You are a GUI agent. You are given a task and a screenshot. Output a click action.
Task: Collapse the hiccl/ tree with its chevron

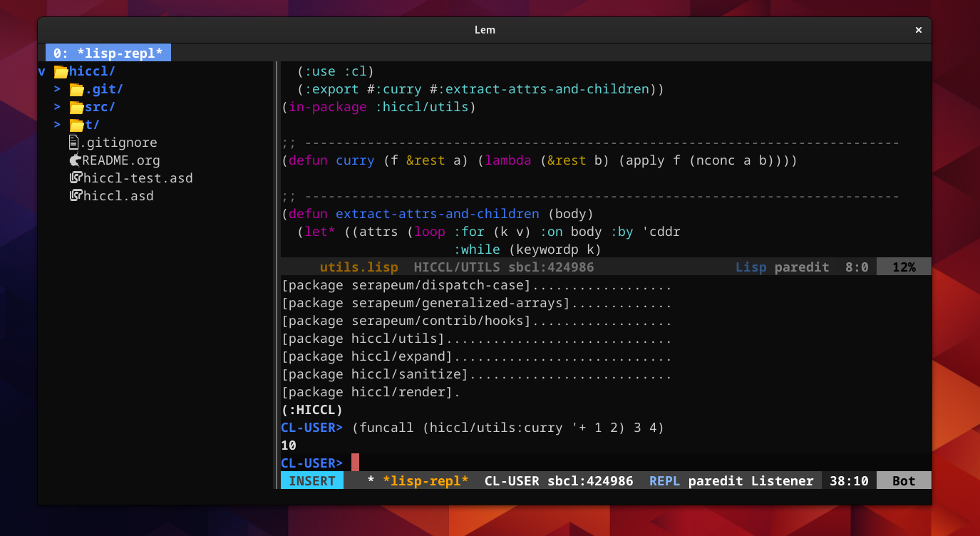pyautogui.click(x=41, y=71)
